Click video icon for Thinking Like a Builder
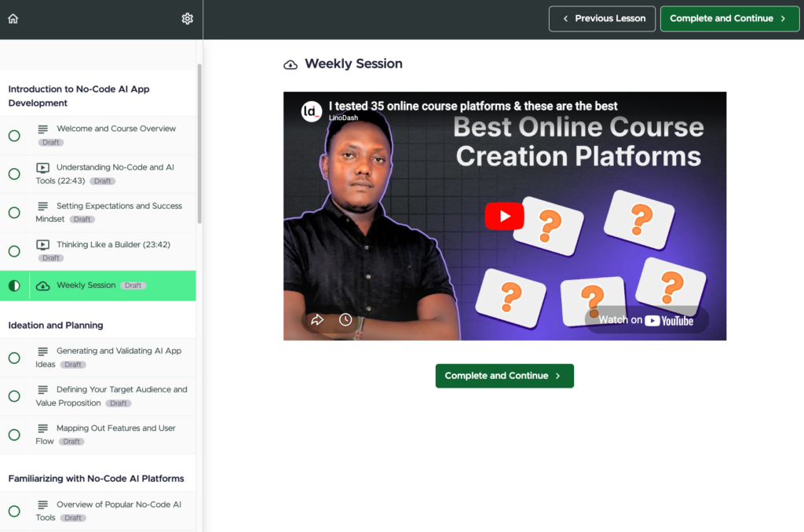 coord(42,245)
